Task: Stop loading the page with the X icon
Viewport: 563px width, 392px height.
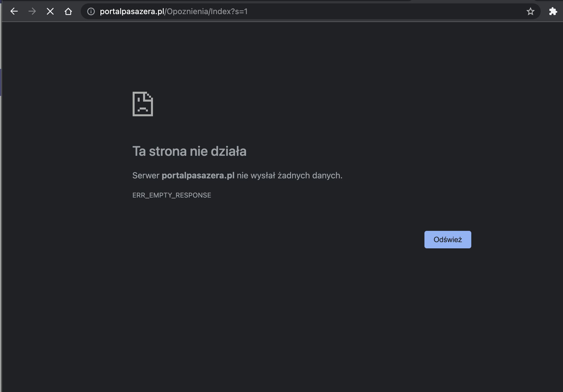Action: pyautogui.click(x=50, y=11)
